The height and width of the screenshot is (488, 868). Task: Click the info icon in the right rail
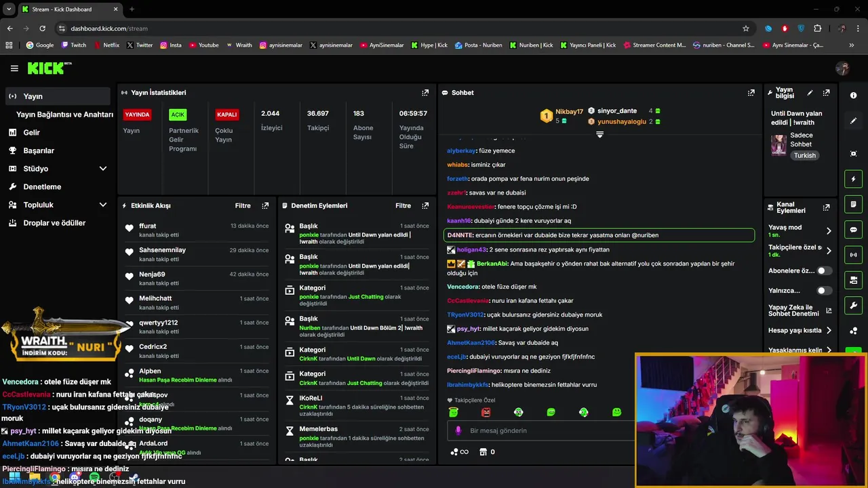[853, 96]
